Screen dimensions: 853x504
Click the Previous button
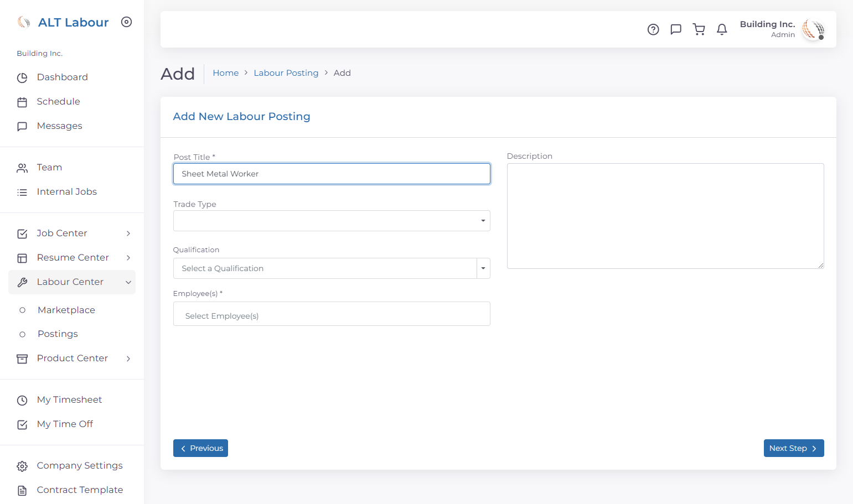(x=200, y=448)
